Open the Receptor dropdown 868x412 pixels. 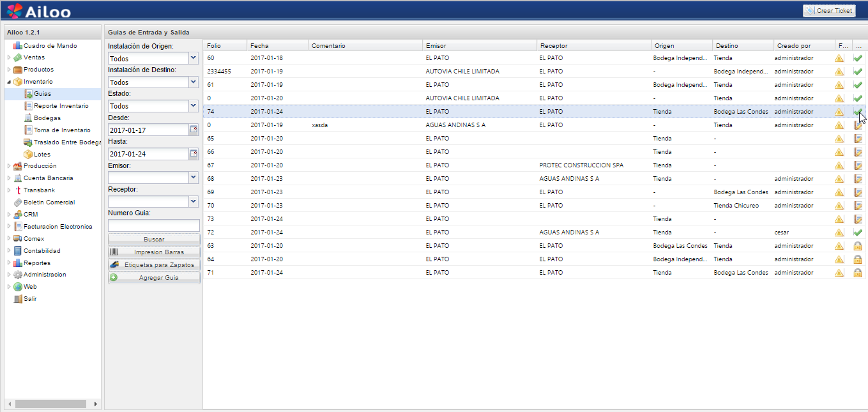(194, 202)
